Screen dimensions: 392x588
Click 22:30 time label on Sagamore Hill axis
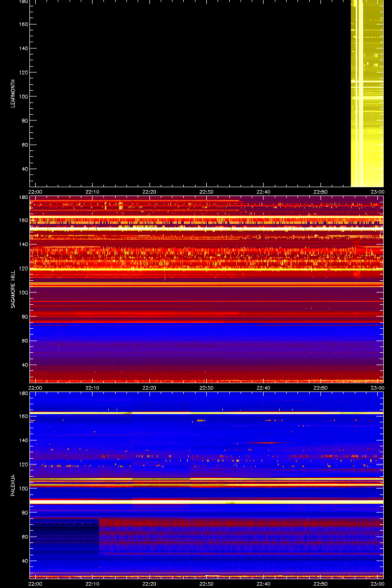206,388
